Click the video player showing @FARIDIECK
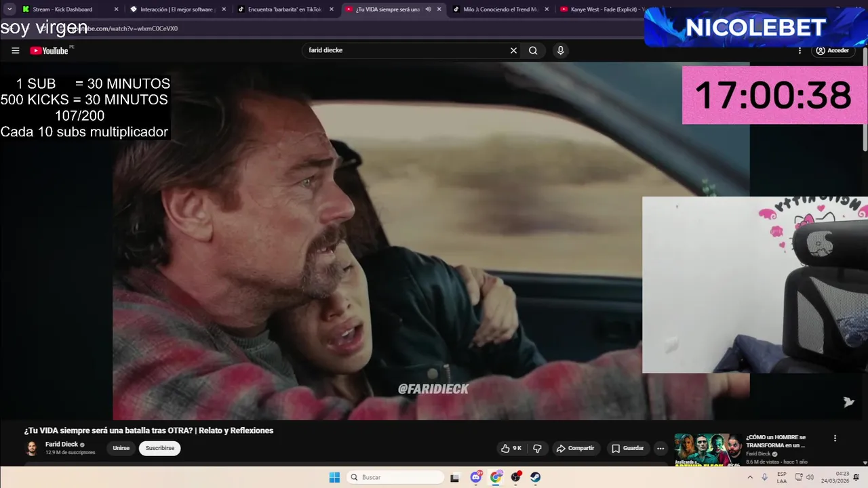 click(x=431, y=241)
